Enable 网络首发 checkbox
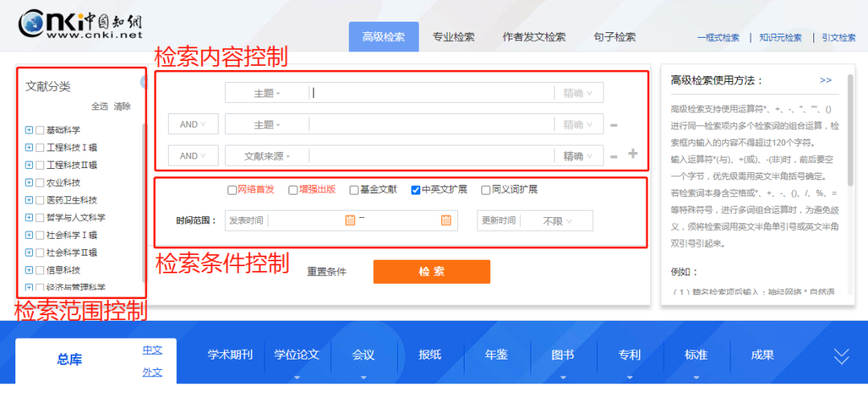Viewport: 868px width, 402px height. 232,190
